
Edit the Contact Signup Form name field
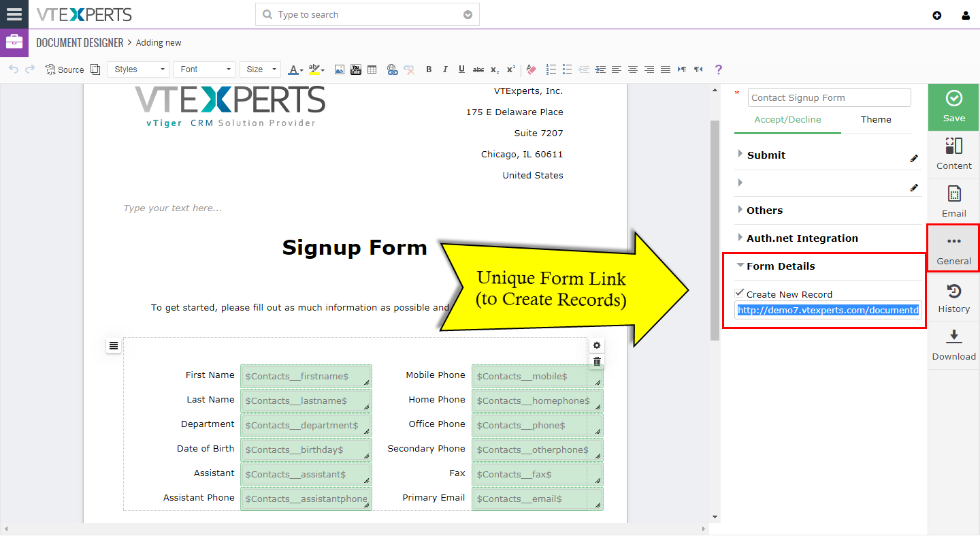pos(830,97)
